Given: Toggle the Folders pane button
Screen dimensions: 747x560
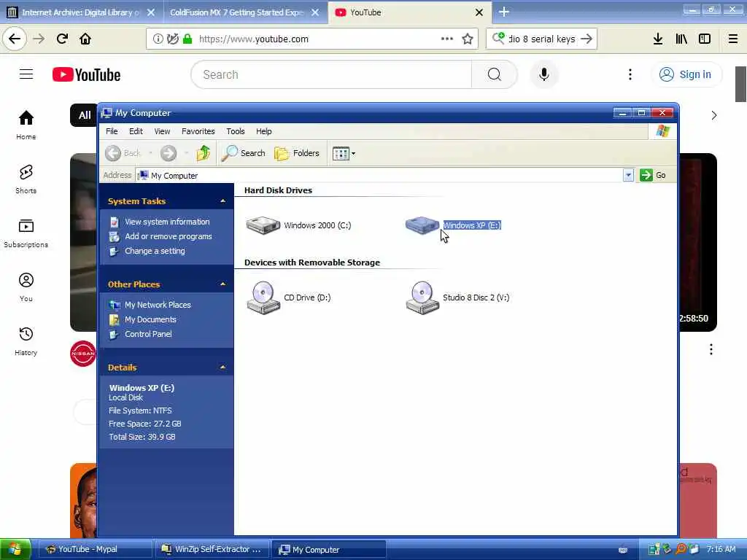Looking at the screenshot, I should click(x=297, y=153).
